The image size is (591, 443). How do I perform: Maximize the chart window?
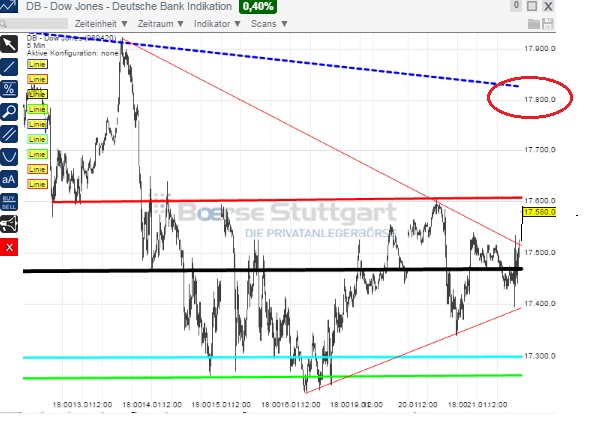click(x=532, y=6)
